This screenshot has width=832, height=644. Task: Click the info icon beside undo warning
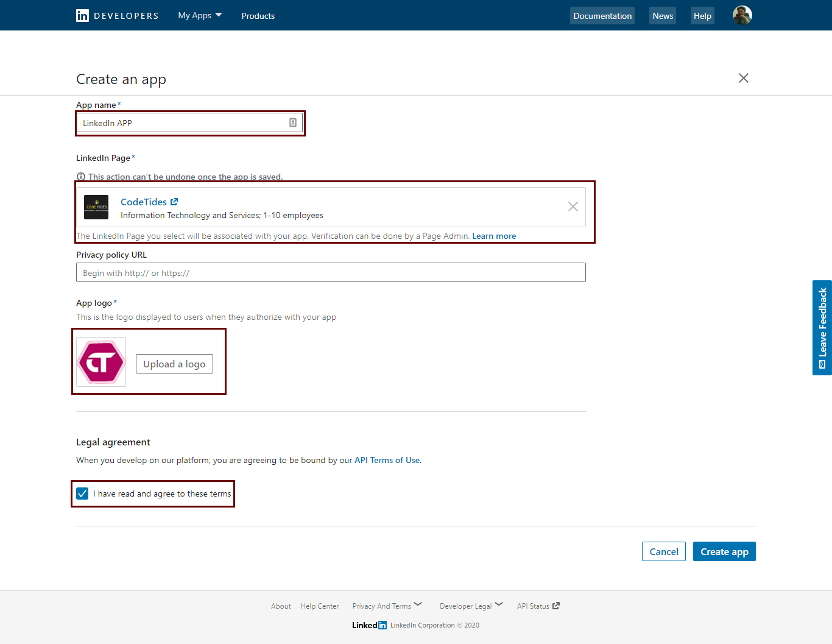pos(80,177)
